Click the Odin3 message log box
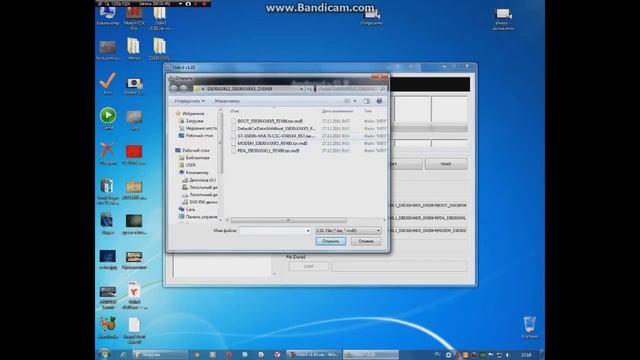The image size is (640, 360). pos(222,265)
